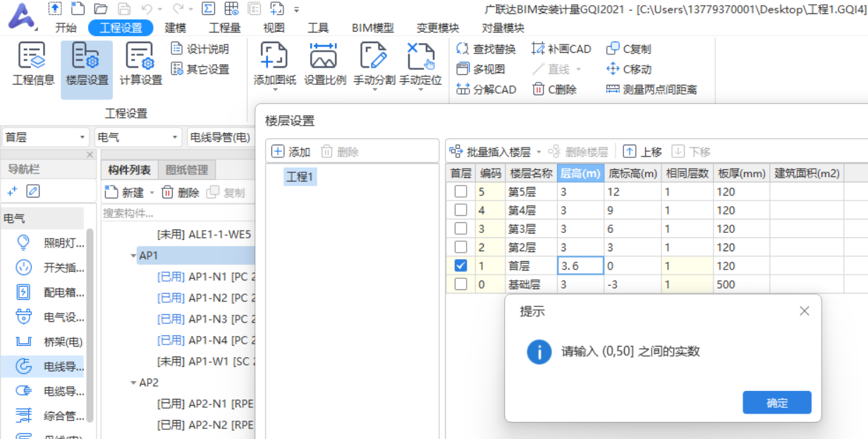Open the BIM模型 ribbon tab
Screen dimensions: 868x439
(x=373, y=28)
